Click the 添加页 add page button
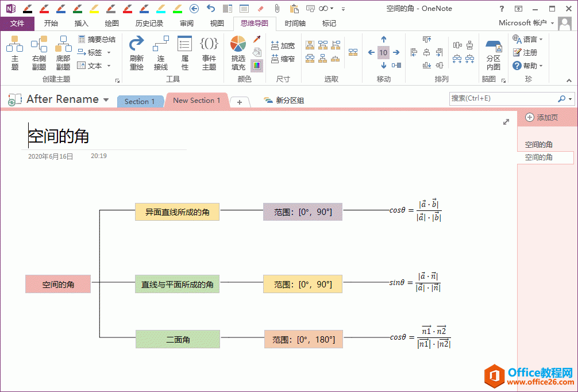Image resolution: width=578 pixels, height=392 pixels. (541, 117)
